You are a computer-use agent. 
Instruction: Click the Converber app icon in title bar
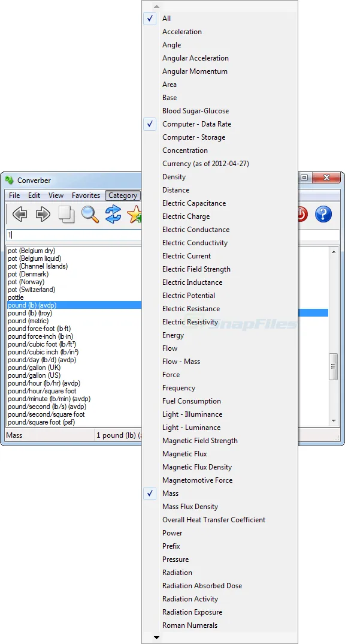coord(9,180)
